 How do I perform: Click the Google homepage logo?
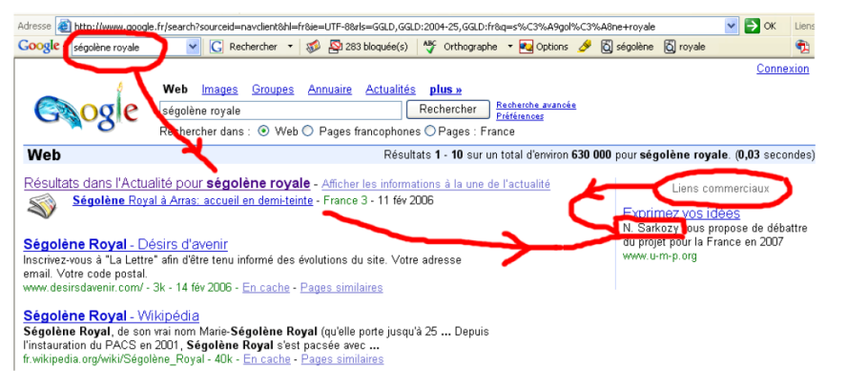click(85, 109)
